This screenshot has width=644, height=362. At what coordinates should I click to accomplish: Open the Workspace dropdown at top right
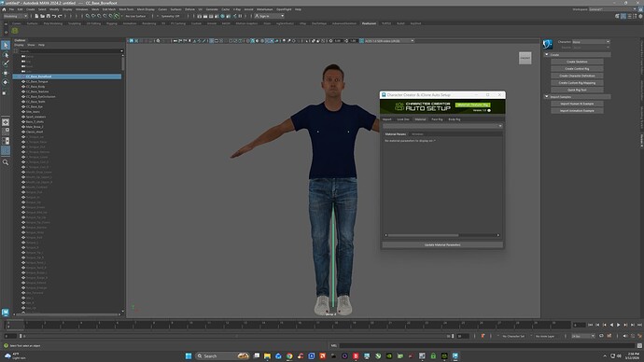click(x=613, y=9)
